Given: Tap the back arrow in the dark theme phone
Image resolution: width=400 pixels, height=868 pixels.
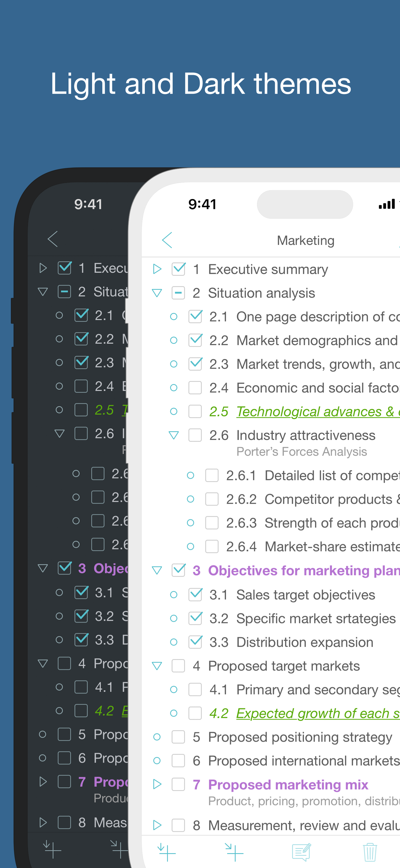Looking at the screenshot, I should [x=52, y=239].
